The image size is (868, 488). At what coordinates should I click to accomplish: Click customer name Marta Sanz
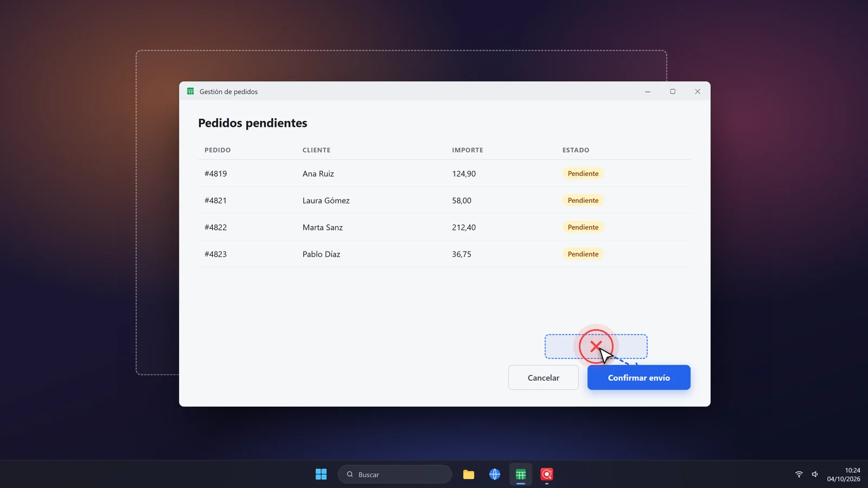323,227
